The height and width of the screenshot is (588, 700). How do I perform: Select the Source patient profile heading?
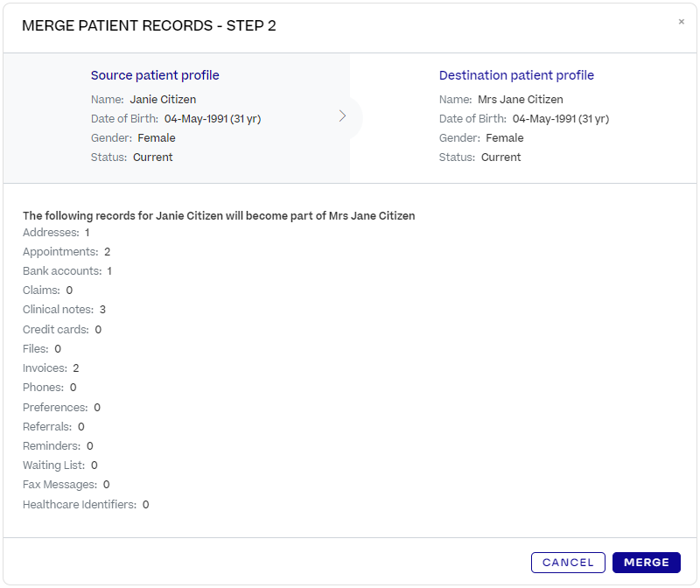pyautogui.click(x=155, y=75)
